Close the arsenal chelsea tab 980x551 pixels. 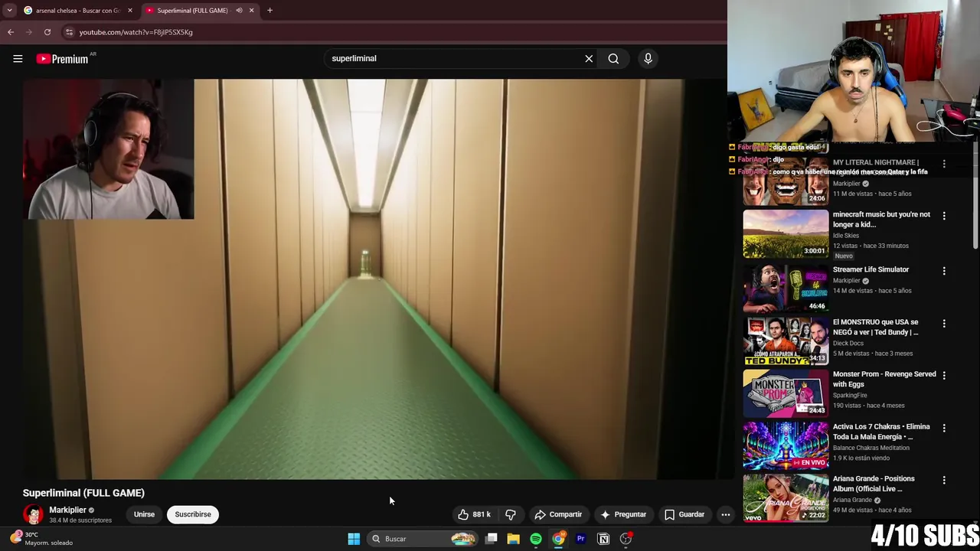(129, 11)
